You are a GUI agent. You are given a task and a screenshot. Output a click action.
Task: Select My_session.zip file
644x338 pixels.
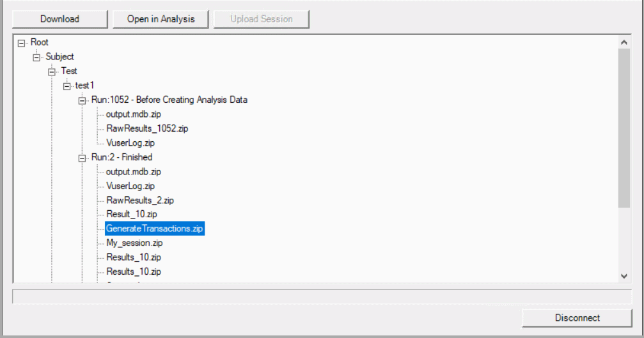pos(134,243)
